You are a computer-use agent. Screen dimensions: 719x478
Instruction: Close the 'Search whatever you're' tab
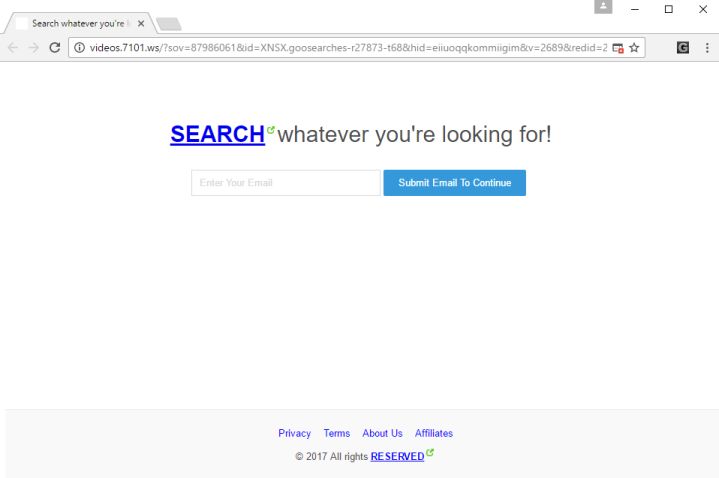coord(141,23)
